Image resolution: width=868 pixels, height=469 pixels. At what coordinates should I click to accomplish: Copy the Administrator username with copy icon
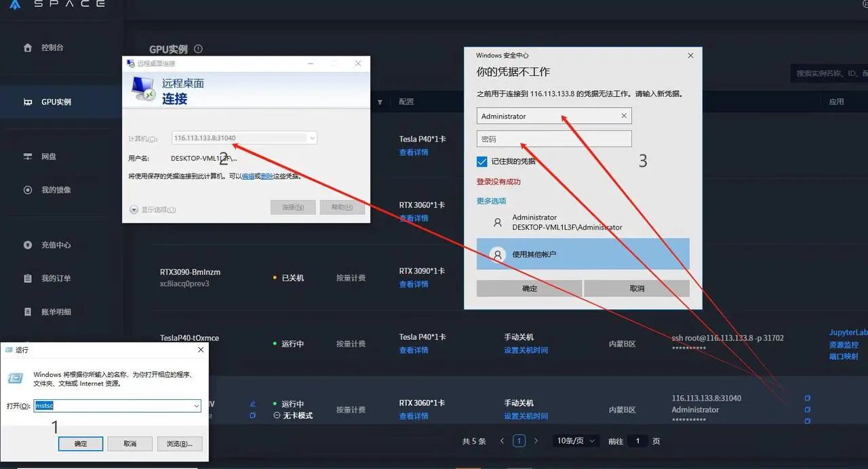pos(807,409)
